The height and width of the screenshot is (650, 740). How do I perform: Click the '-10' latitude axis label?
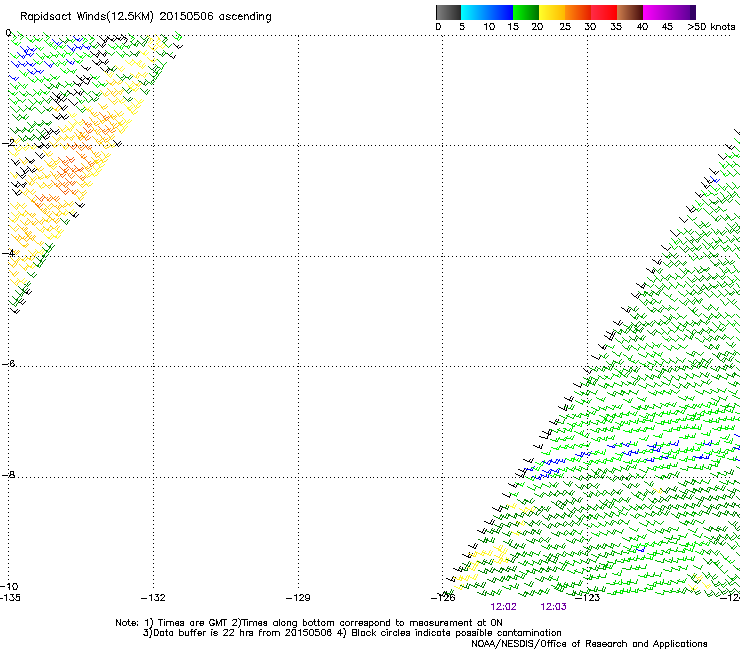pos(9,586)
